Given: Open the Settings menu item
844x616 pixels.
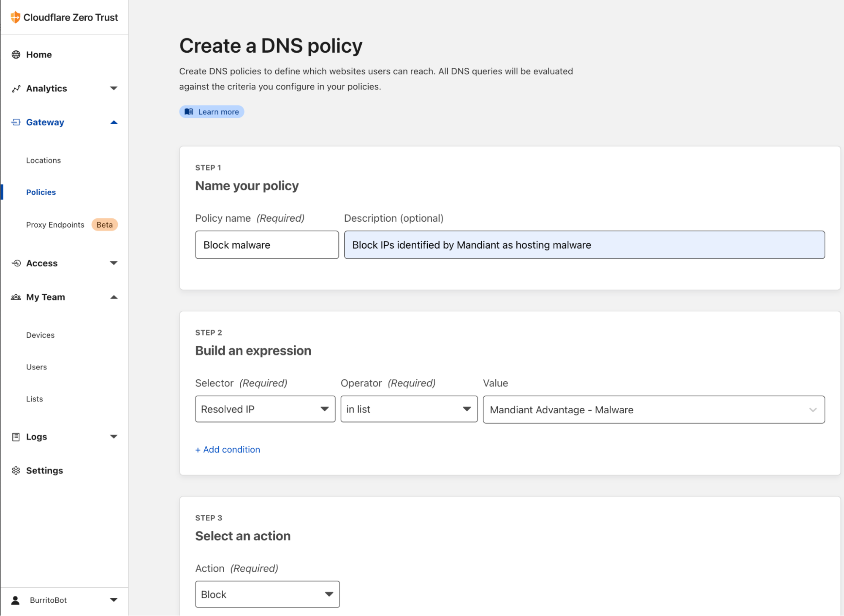Looking at the screenshot, I should (x=45, y=471).
